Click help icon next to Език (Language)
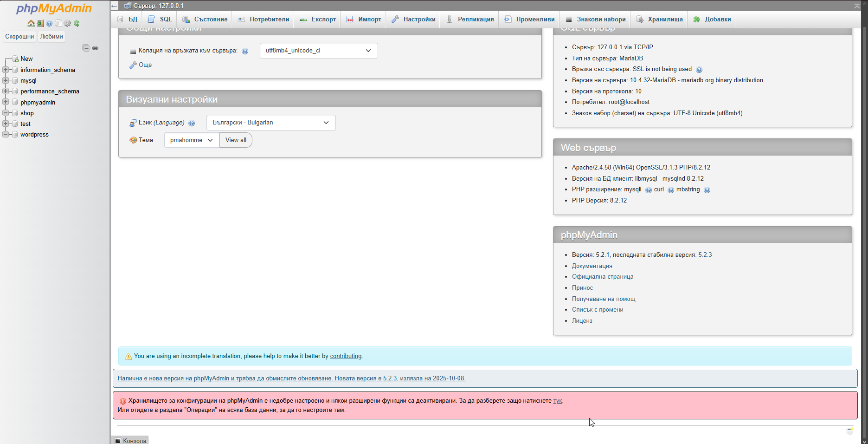The width and height of the screenshot is (868, 444). click(x=192, y=123)
